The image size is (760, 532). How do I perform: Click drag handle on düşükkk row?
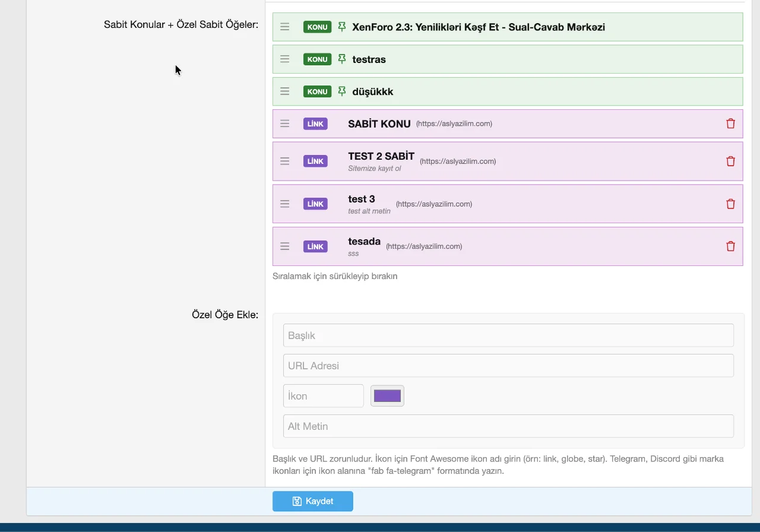pos(285,91)
